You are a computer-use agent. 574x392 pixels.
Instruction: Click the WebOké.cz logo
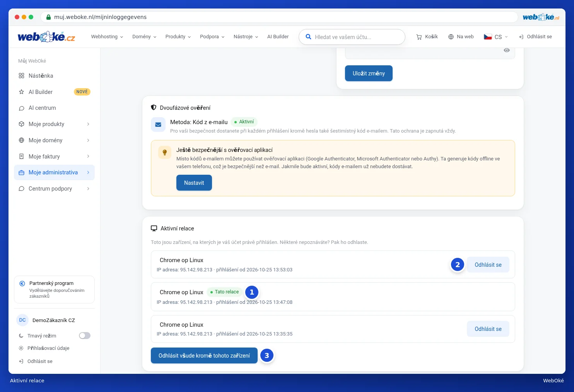[x=46, y=37]
